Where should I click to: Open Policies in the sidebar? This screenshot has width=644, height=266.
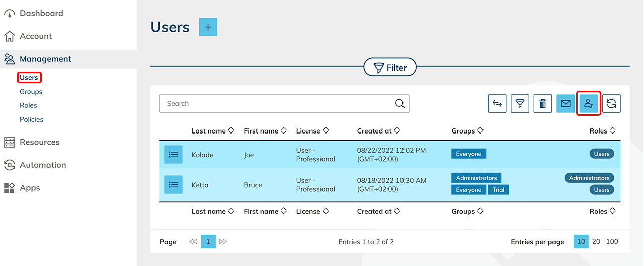point(31,119)
